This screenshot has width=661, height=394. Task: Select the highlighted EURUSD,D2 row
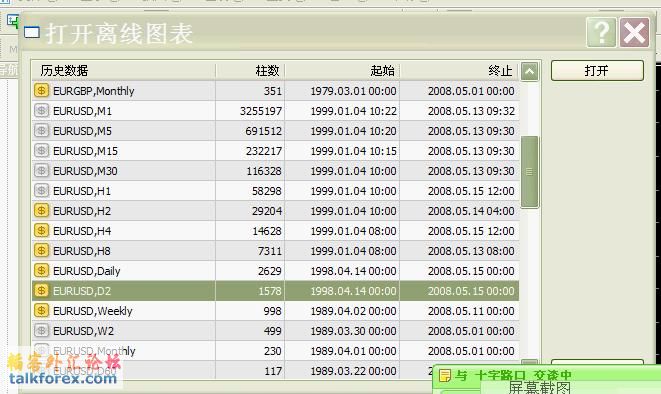pyautogui.click(x=276, y=291)
